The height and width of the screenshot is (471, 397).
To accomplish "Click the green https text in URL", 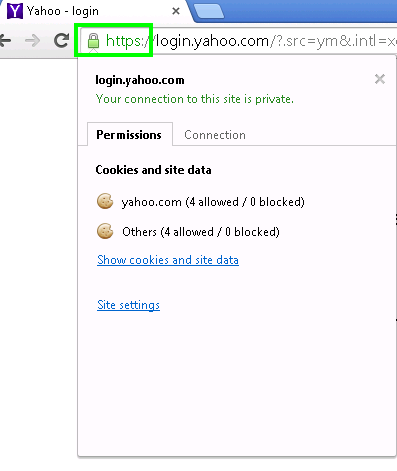I will 127,41.
